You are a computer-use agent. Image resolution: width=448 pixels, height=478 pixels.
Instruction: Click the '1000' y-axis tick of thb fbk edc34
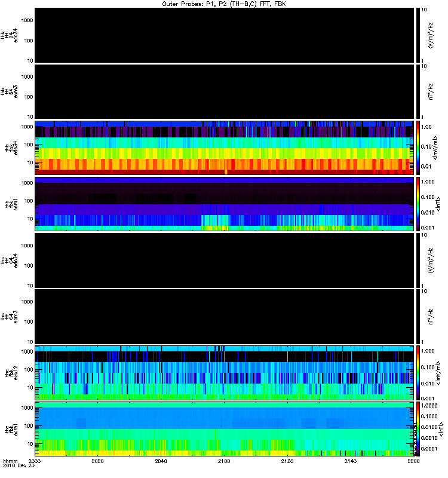27,127
